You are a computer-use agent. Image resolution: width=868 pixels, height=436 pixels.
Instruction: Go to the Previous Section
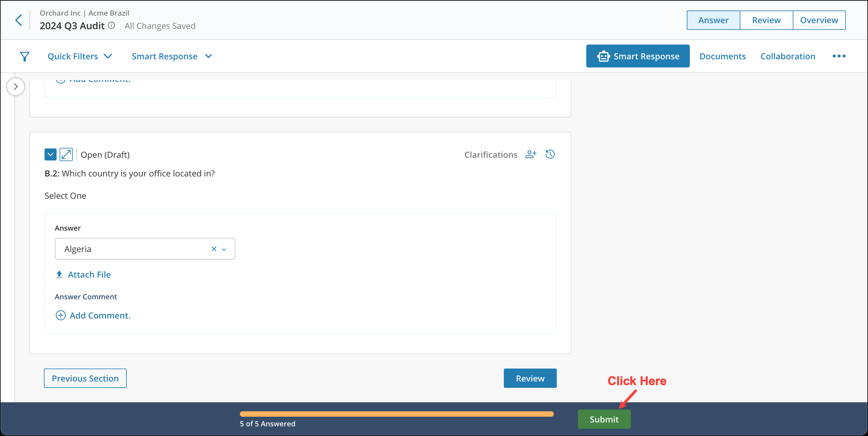(85, 378)
